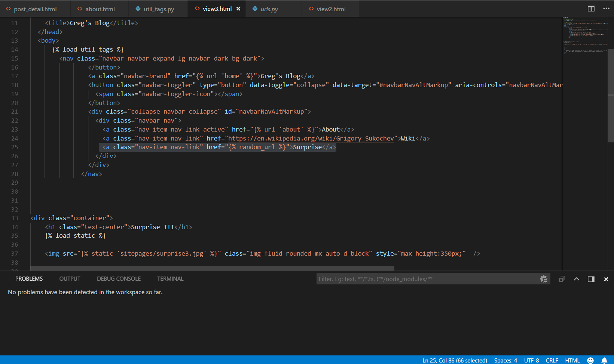Maximize the panel with the chevron up

tap(577, 279)
